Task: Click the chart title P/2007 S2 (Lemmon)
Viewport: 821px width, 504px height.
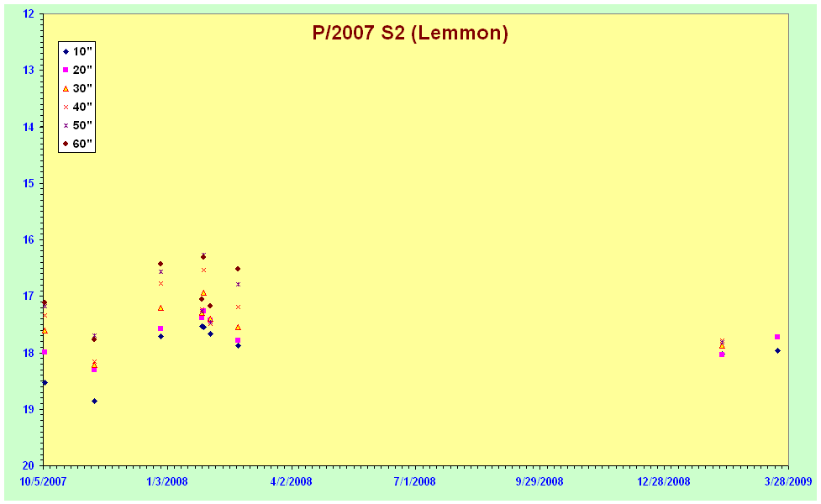Action: click(410, 33)
